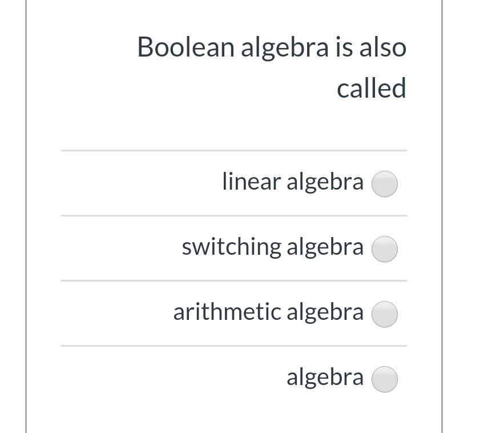Select the radio button for switching algebra

(x=384, y=248)
